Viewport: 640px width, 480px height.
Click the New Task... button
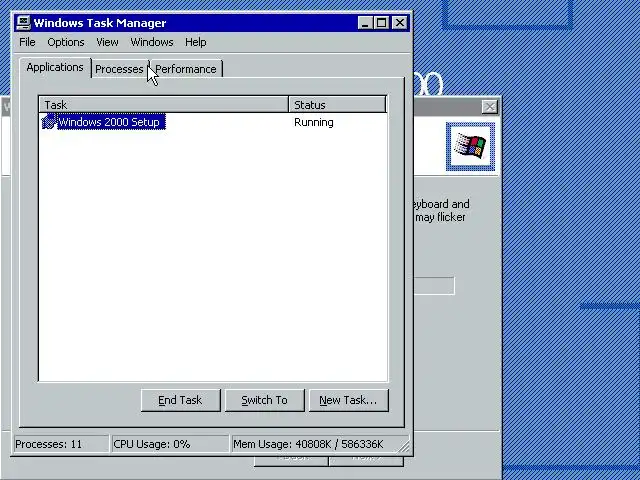pyautogui.click(x=348, y=400)
